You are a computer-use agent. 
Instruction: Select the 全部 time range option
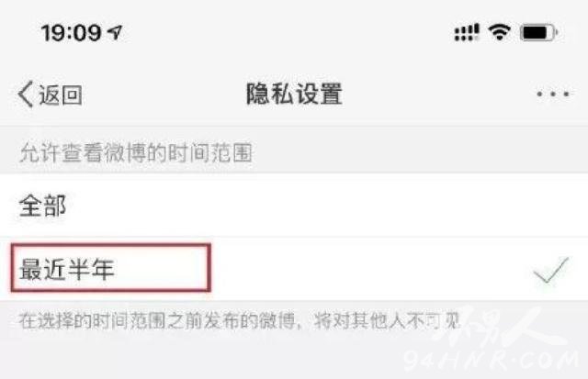coord(294,206)
